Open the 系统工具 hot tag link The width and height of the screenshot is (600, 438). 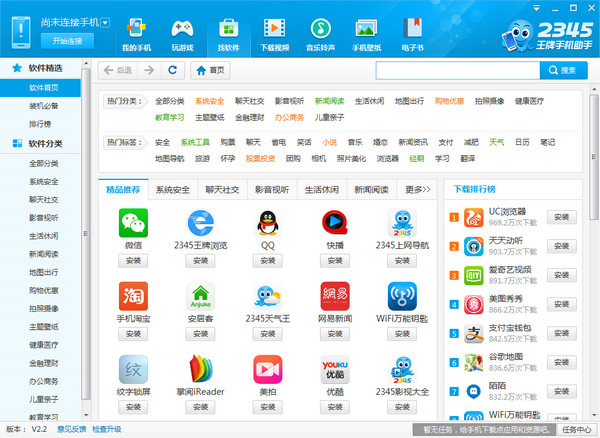[x=195, y=142]
